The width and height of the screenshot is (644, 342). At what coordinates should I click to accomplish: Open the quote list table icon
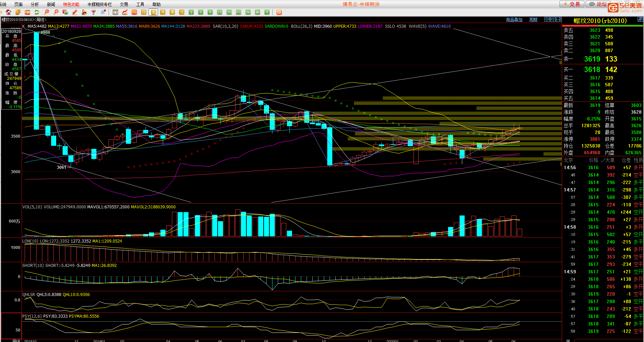coord(115,12)
